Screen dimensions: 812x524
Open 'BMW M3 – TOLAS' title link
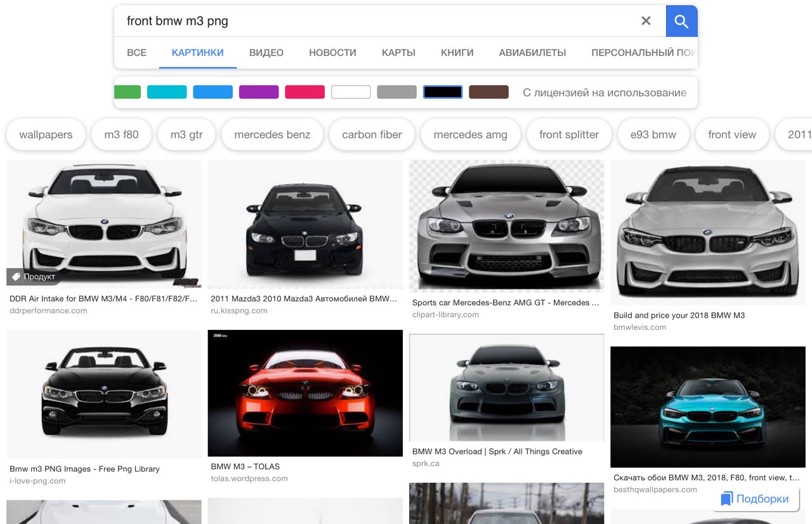pos(245,466)
